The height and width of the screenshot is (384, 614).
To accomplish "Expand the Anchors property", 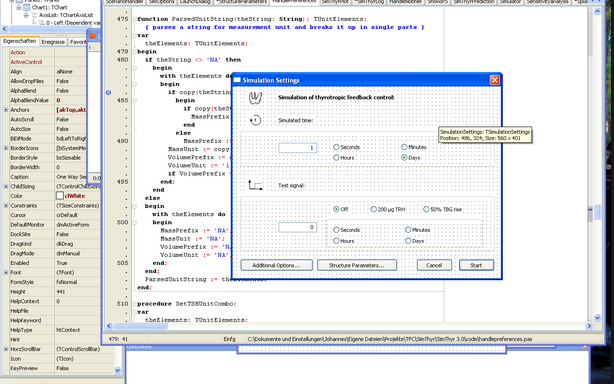I will (x=6, y=110).
